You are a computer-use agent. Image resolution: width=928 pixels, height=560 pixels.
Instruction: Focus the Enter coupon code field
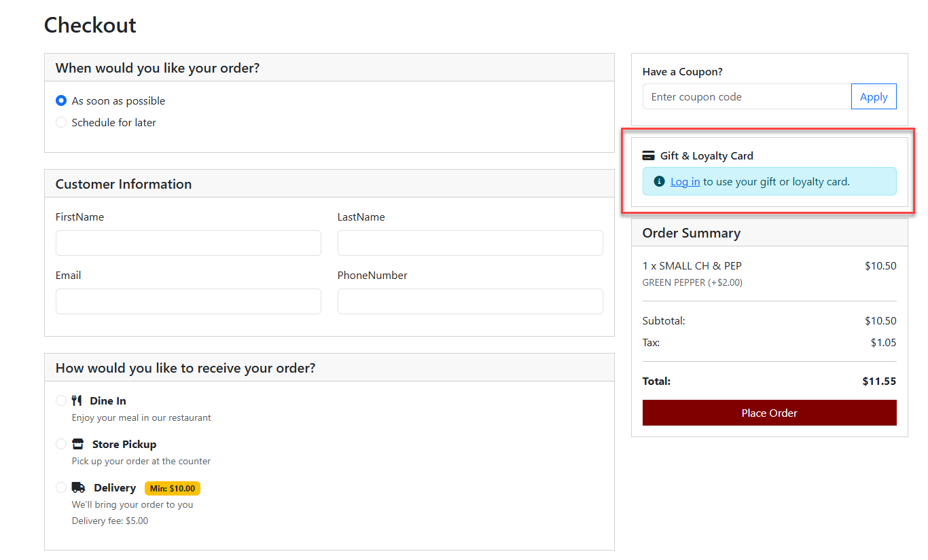tap(747, 96)
